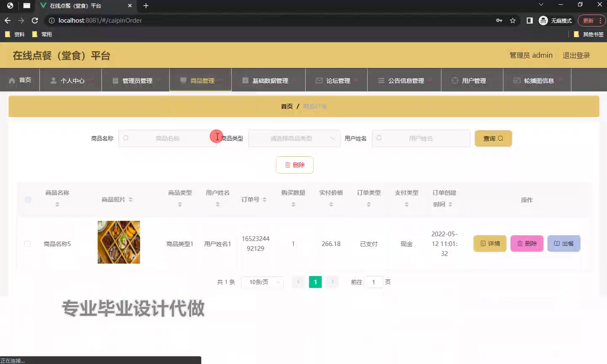The height and width of the screenshot is (364, 607).
Task: Click the browser 更新 button
Action: (x=588, y=20)
